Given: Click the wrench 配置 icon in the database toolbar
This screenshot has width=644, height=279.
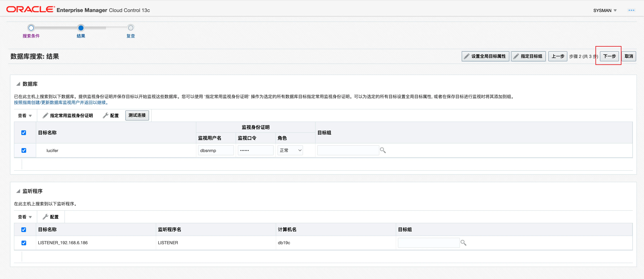Looking at the screenshot, I should [x=105, y=115].
